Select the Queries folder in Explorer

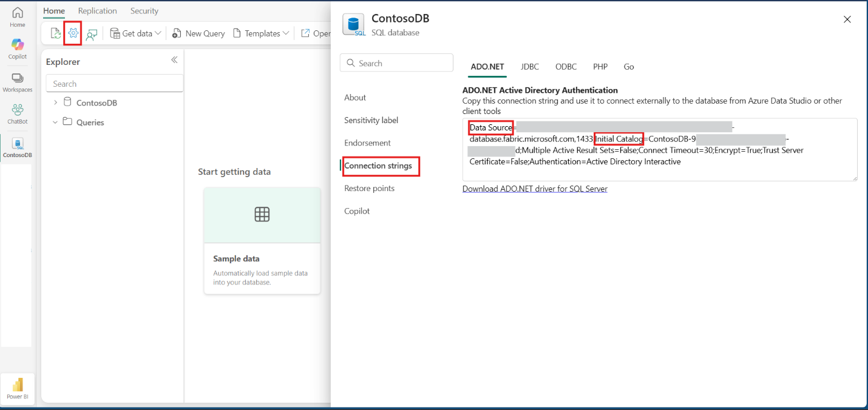[x=90, y=122]
